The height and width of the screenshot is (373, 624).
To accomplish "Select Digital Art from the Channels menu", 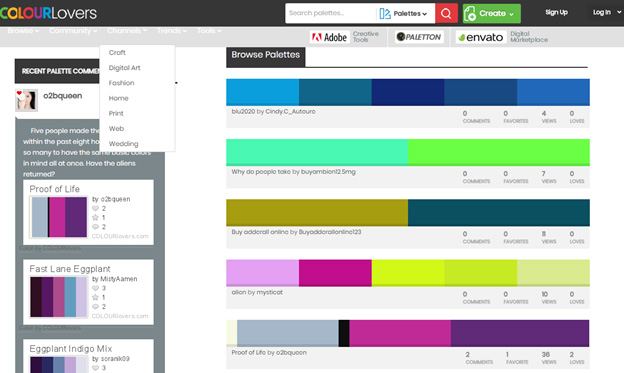I will [125, 68].
